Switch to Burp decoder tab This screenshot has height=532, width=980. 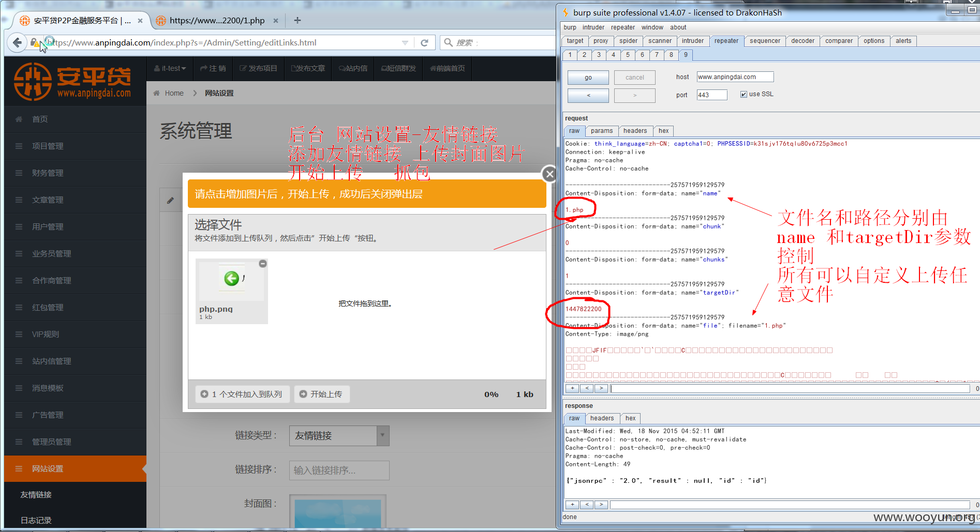(803, 41)
